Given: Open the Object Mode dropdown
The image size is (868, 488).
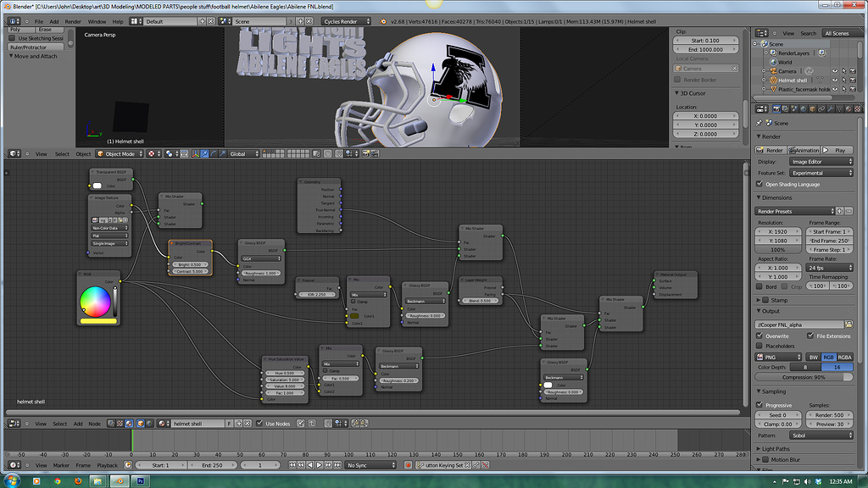Looking at the screenshot, I should tap(120, 154).
